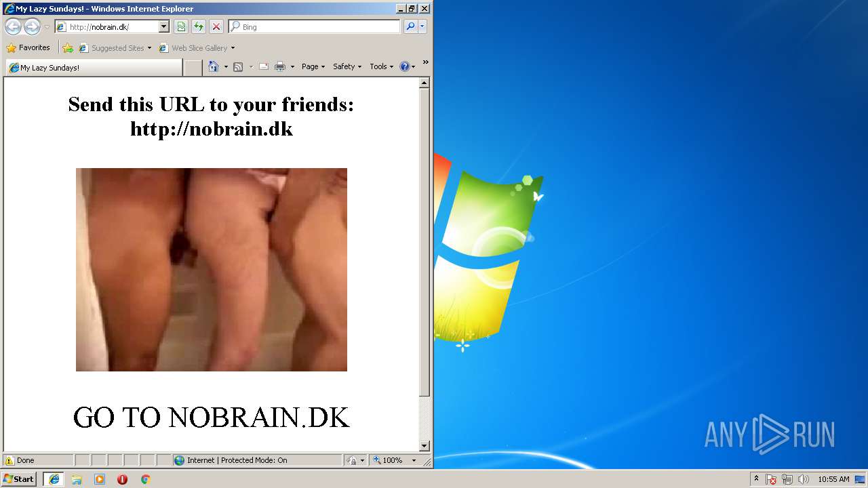This screenshot has height=488, width=868.
Task: Expand the Feeds dropdown arrow
Action: [251, 66]
